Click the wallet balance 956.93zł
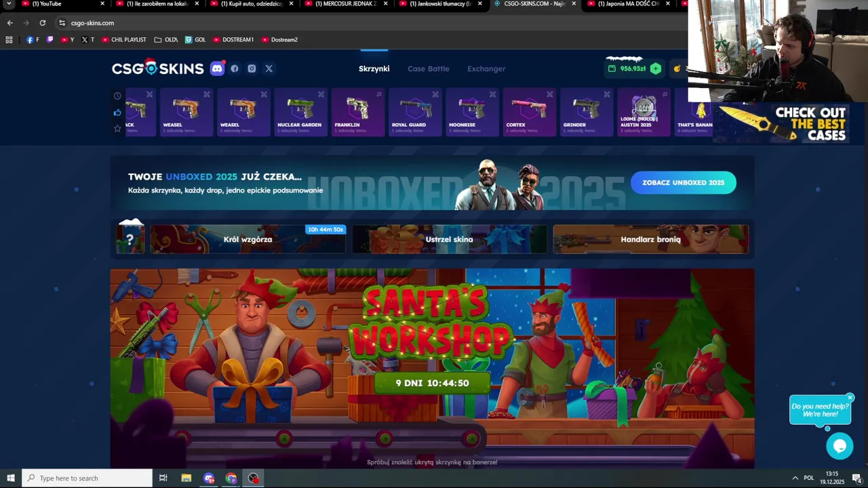 pyautogui.click(x=633, y=68)
